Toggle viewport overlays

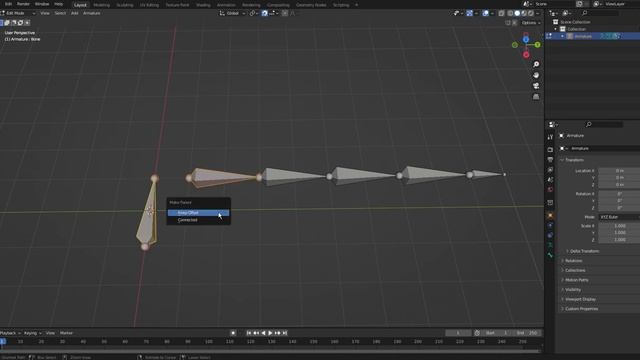tap(485, 13)
